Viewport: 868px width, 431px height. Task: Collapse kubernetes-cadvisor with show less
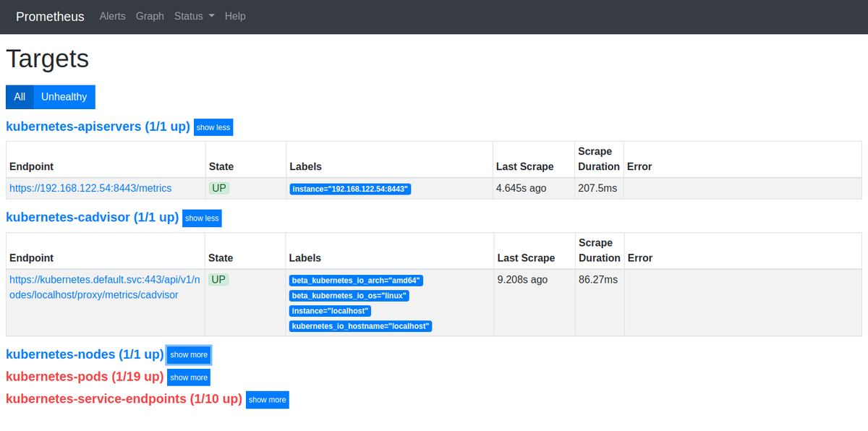point(202,218)
